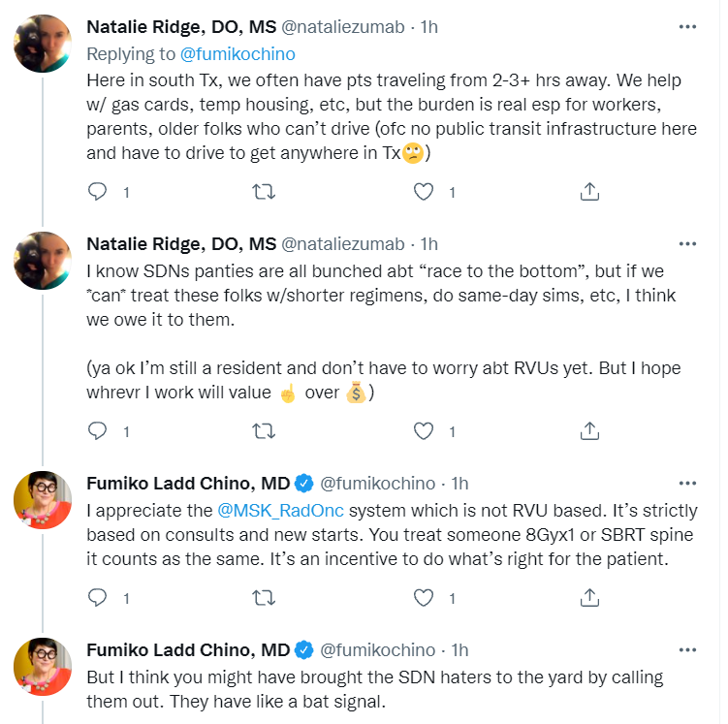728x724 pixels.
Task: Like the south Tx travel tweet
Action: [x=424, y=192]
